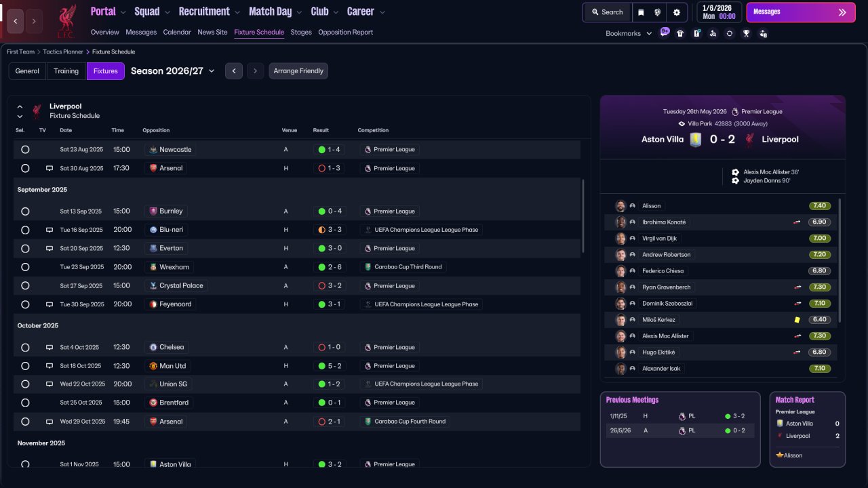Screen dimensions: 868x488
Task: Select the Arsenal 30 Aug fixture radio button
Action: pos(25,168)
